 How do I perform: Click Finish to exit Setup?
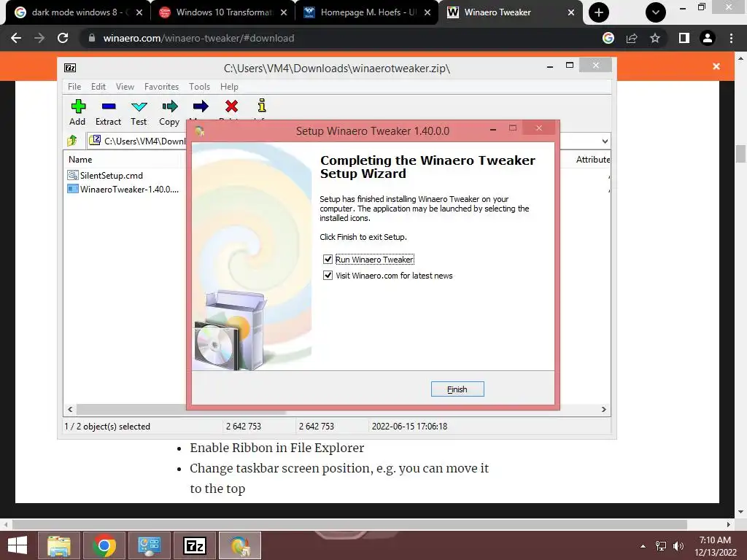[457, 389]
